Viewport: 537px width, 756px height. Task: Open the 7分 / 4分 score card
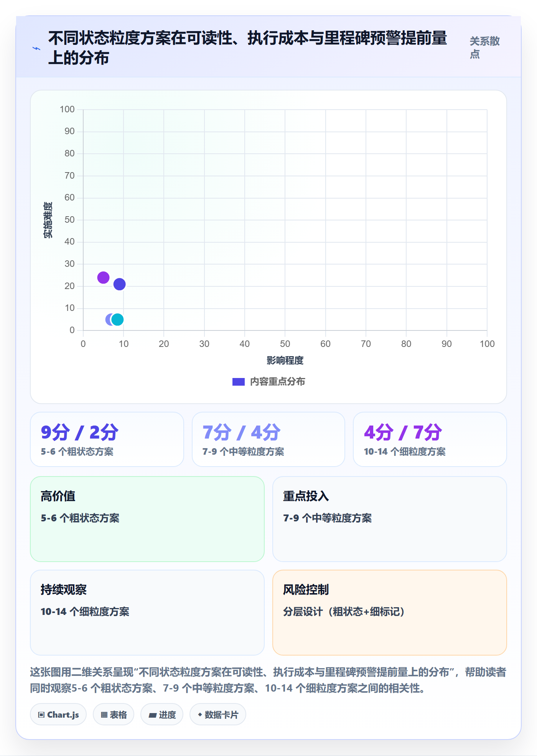tap(268, 439)
